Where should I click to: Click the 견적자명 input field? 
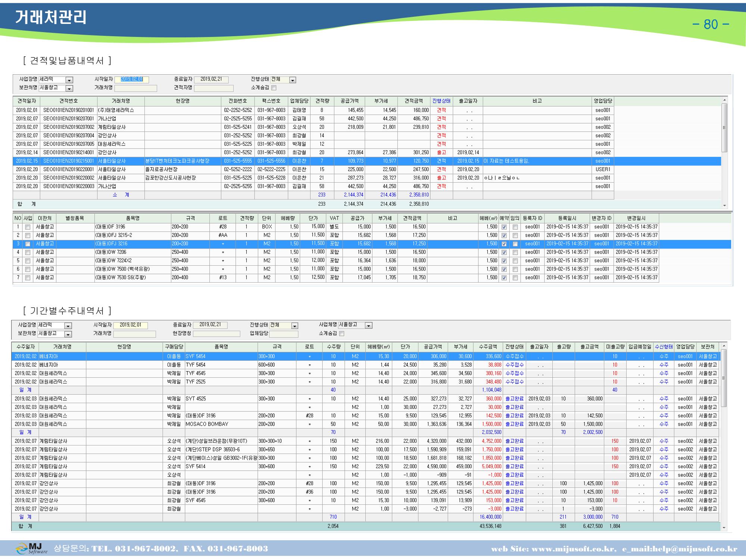click(x=214, y=88)
